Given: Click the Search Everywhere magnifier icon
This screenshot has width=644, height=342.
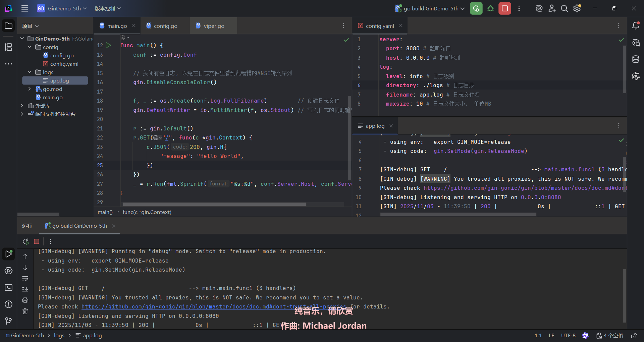Looking at the screenshot, I should pyautogui.click(x=565, y=8).
